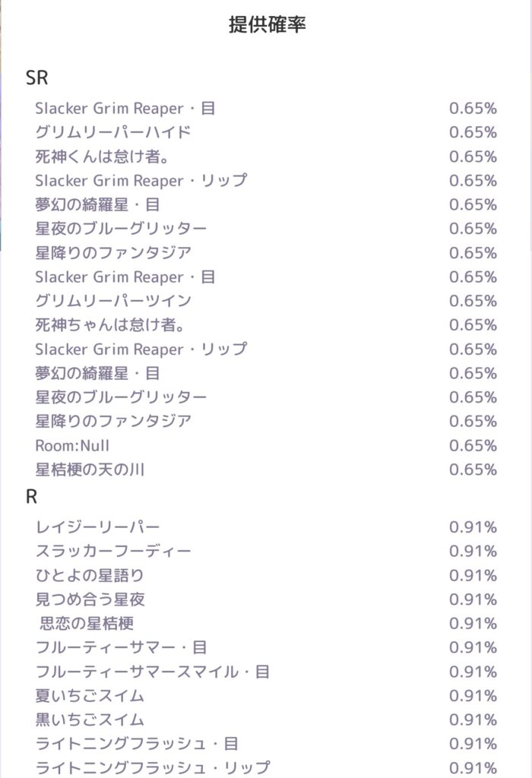532x778 pixels.
Task: Click the グリムリーパーハイド item row
Action: (x=266, y=132)
